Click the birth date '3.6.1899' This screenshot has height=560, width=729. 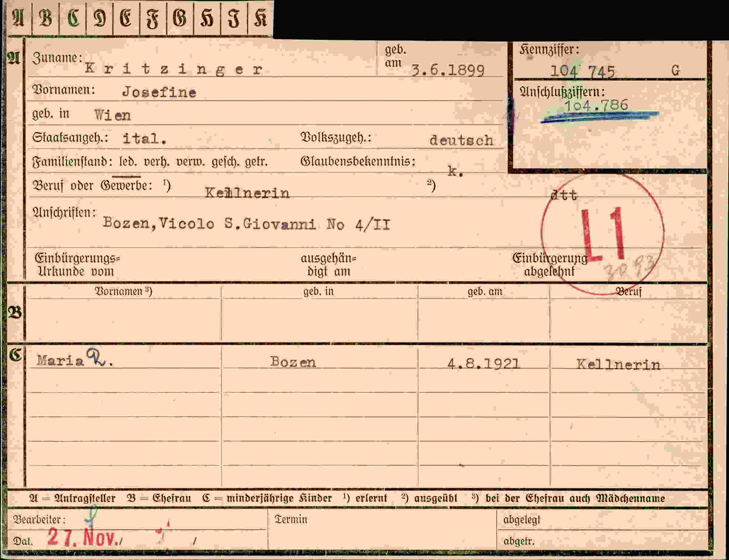(447, 70)
